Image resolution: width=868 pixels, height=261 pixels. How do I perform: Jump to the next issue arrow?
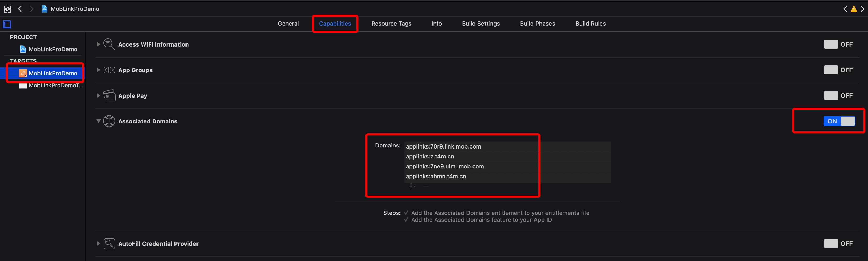863,9
